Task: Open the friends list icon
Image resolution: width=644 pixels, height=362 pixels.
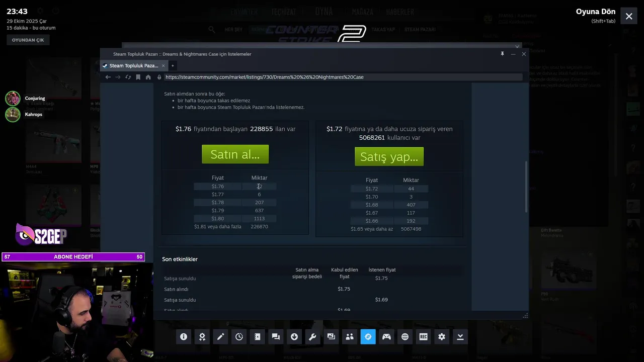Action: 350,337
